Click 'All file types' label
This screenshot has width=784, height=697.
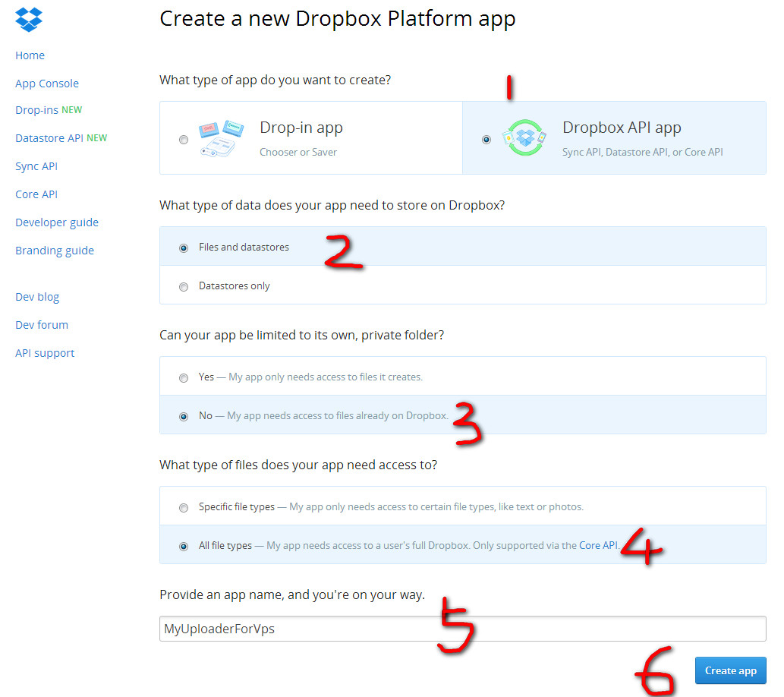[225, 545]
